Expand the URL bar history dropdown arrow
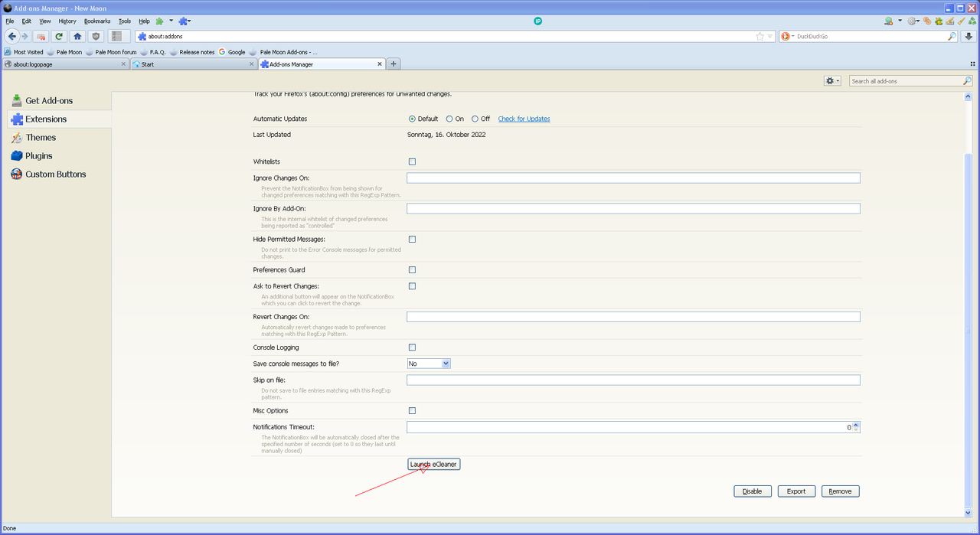The image size is (980, 535). coord(769,36)
